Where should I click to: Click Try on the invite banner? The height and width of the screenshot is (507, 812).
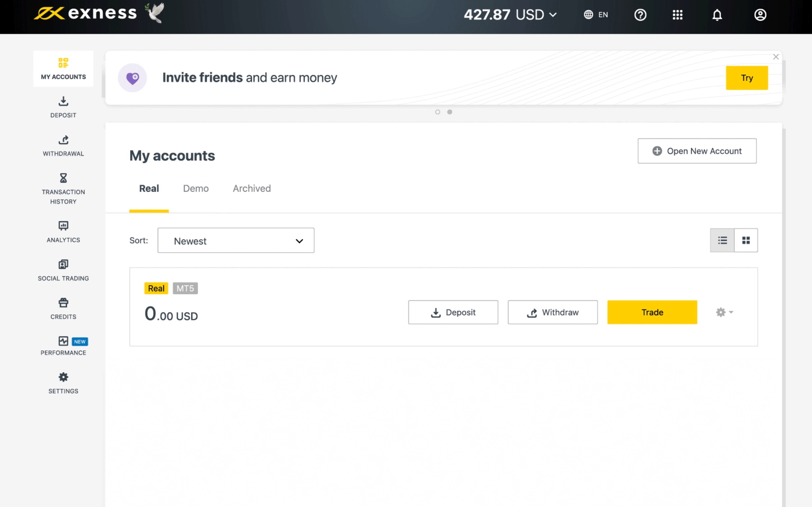(747, 78)
